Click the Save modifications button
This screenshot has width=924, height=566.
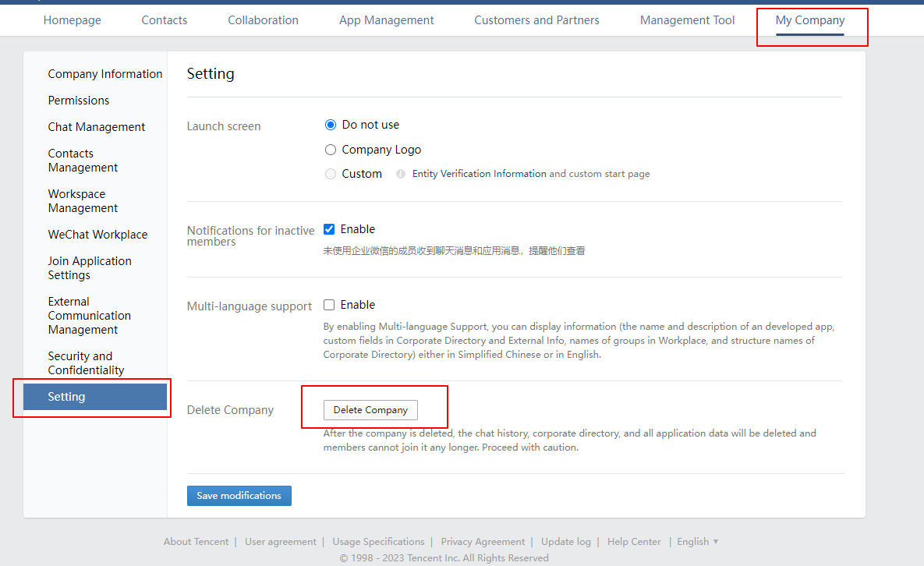pos(239,496)
